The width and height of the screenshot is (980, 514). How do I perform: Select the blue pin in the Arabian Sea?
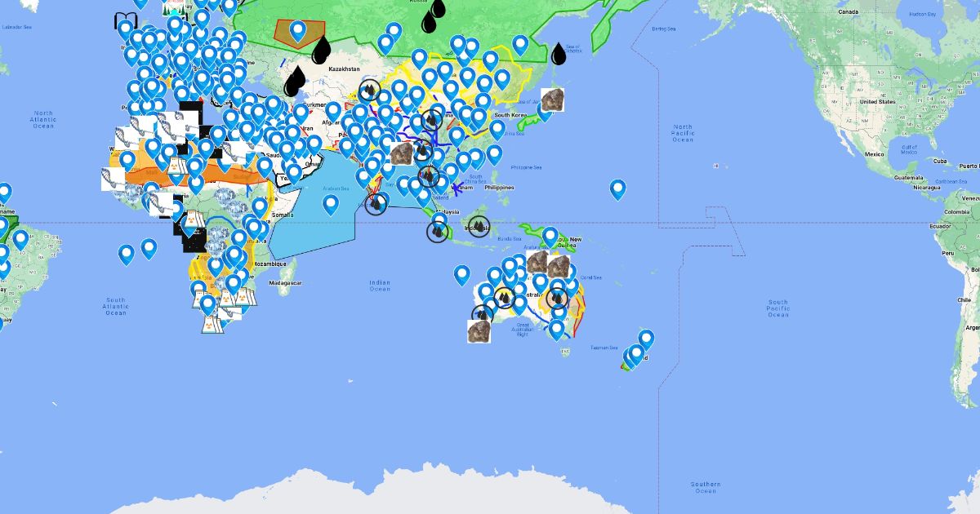pos(331,204)
